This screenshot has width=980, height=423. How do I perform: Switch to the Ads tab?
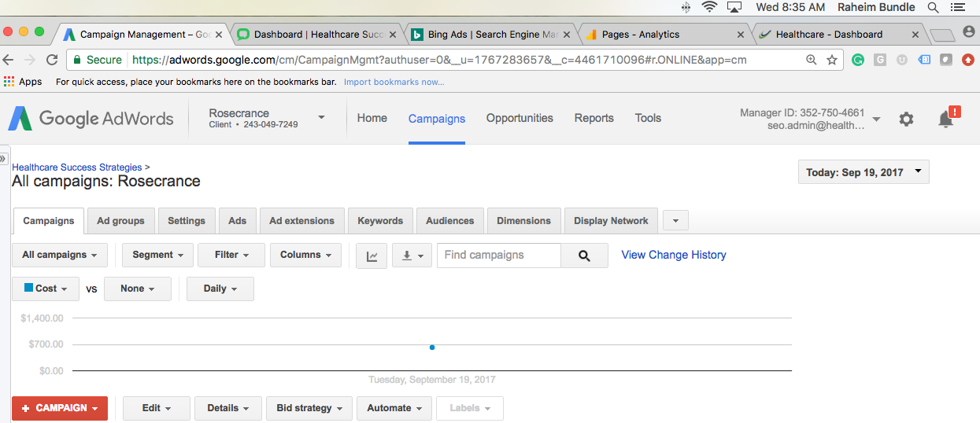pos(238,221)
